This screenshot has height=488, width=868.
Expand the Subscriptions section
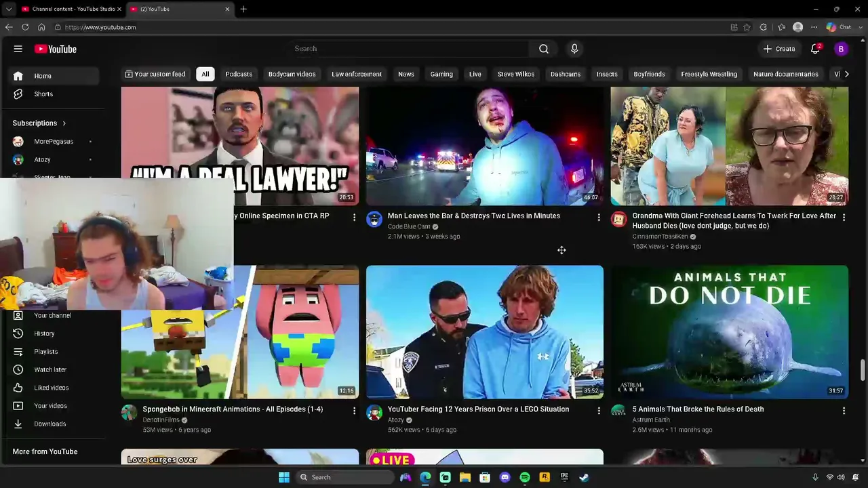39,123
